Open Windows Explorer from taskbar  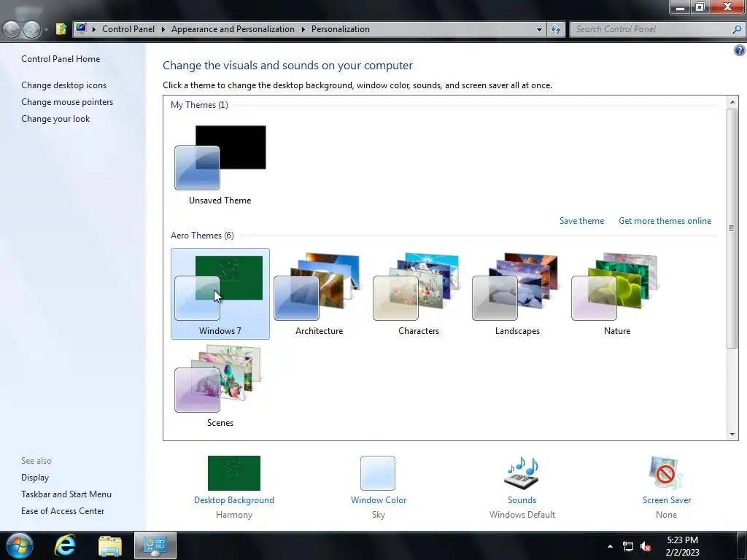[110, 545]
